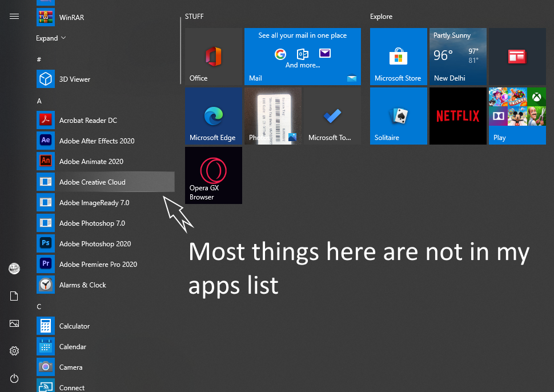Expand the recently added apps list

(x=51, y=38)
